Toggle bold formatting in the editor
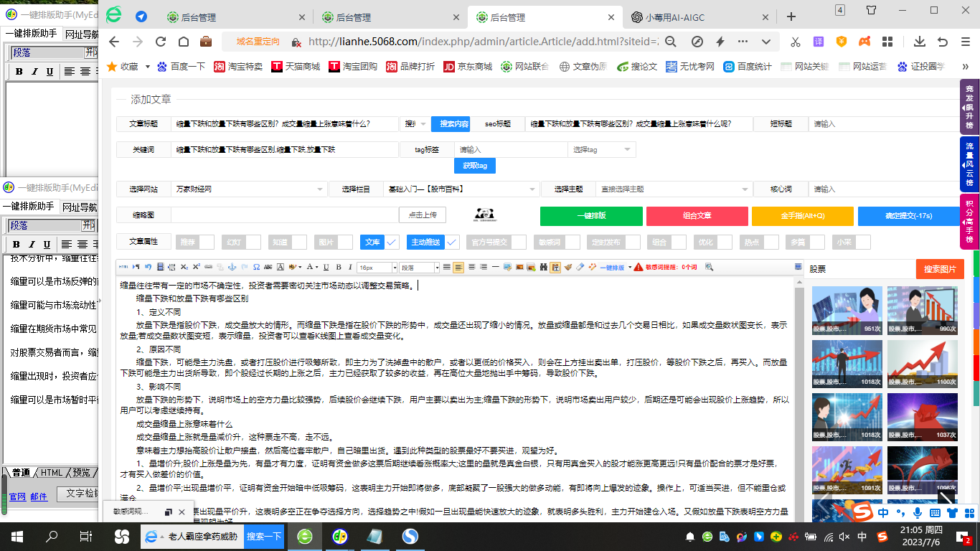This screenshot has height=551, width=980. click(x=338, y=267)
